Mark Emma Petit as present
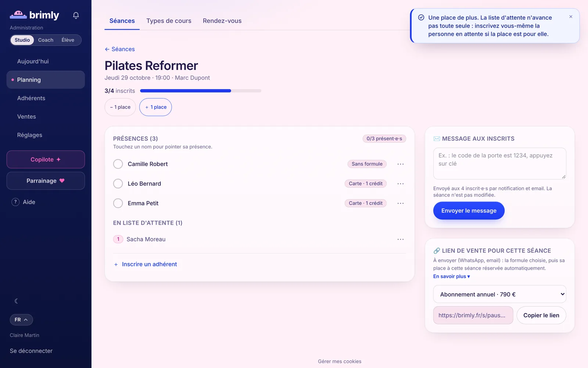Image resolution: width=588 pixels, height=368 pixels. [x=118, y=203]
